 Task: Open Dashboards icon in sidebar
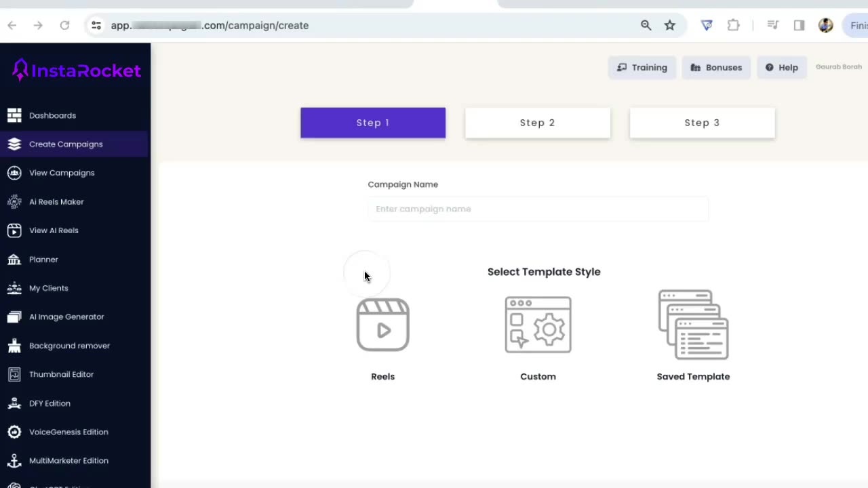[14, 115]
